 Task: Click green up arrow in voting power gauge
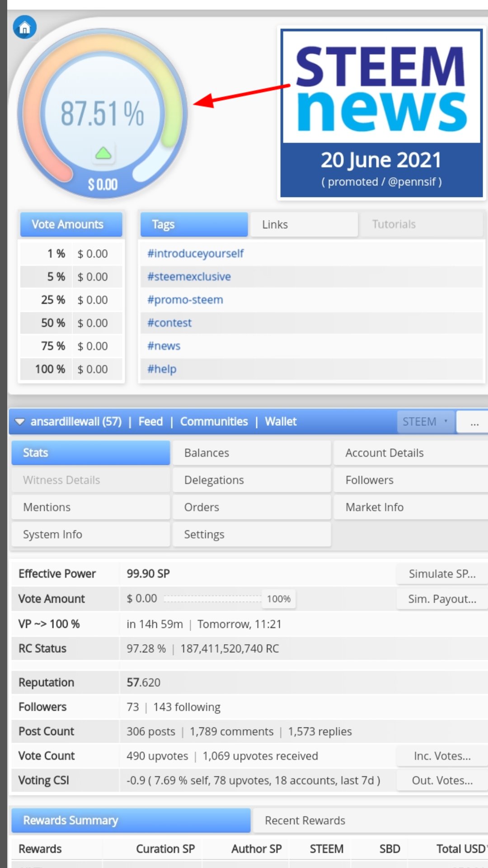point(103,153)
